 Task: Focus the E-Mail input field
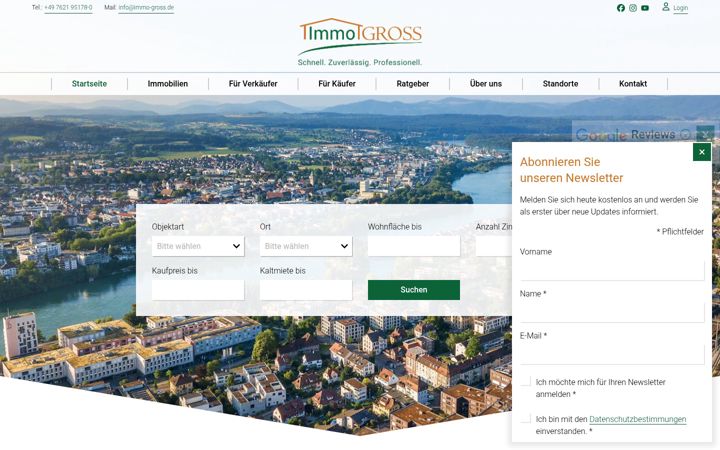click(612, 354)
